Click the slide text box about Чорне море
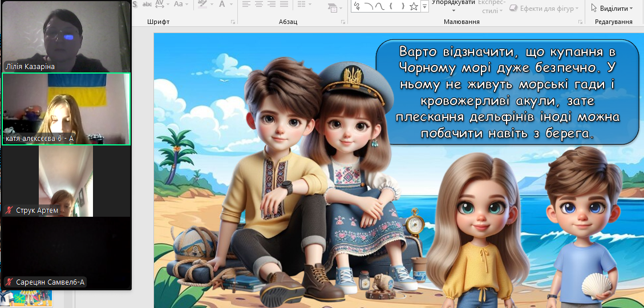This screenshot has width=644, height=308. click(507, 92)
